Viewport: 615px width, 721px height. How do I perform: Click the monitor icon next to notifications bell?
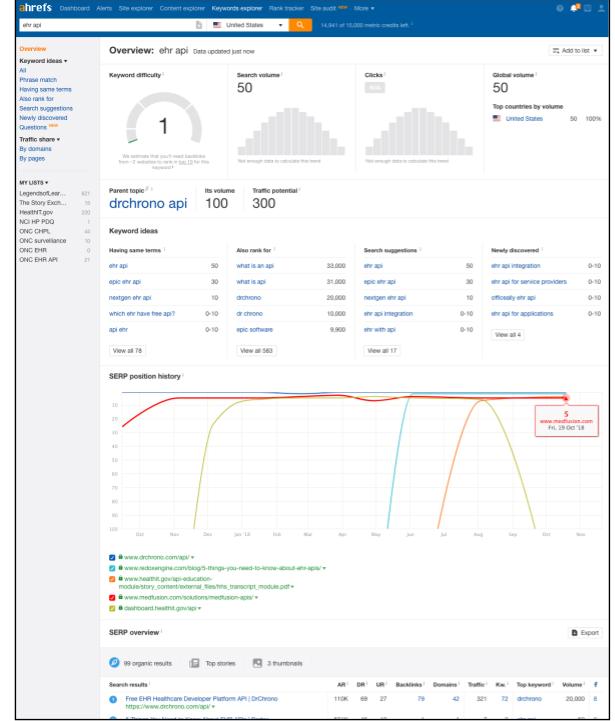[x=587, y=8]
